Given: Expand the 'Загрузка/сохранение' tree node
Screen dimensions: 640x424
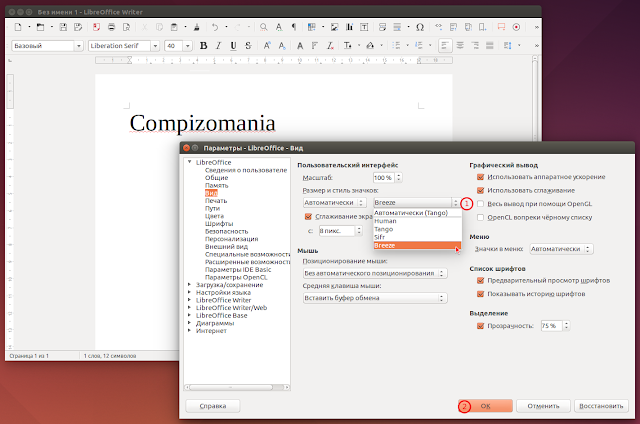Looking at the screenshot, I should point(189,285).
